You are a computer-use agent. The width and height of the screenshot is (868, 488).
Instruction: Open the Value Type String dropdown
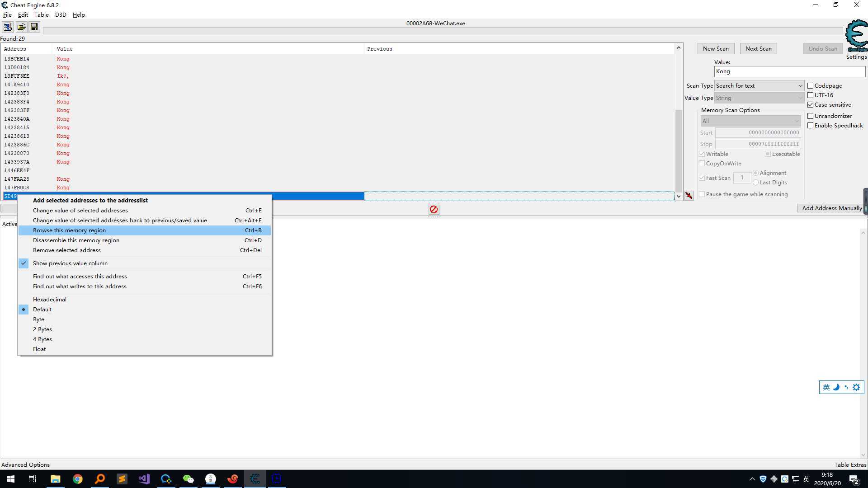759,98
